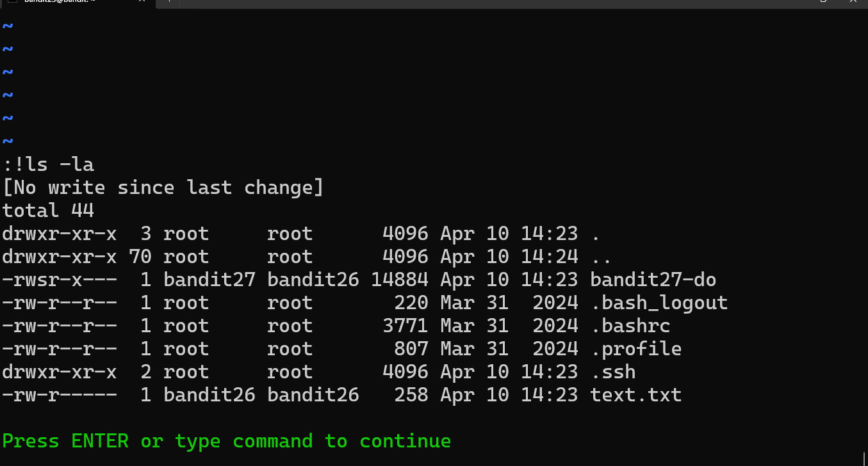The height and width of the screenshot is (466, 868).
Task: Click the .ssh directory entry
Action: click(x=612, y=372)
